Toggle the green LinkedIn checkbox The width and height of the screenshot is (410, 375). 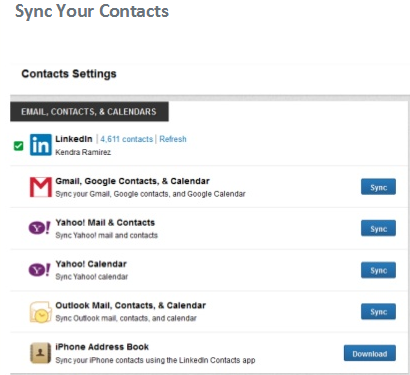click(19, 146)
